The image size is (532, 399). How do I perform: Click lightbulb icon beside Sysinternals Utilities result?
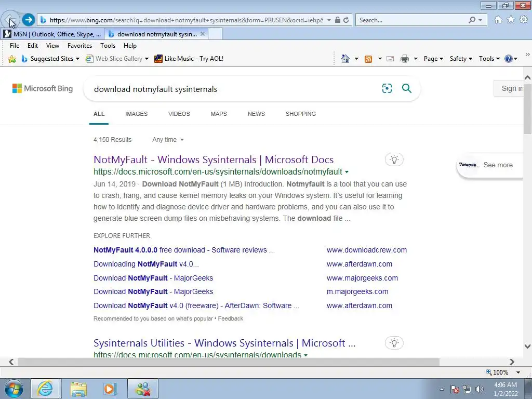394,343
